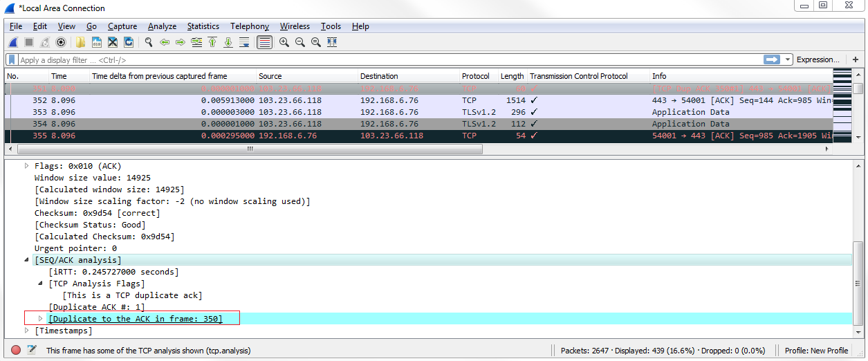Sort by the Protocol column header
This screenshot has height=361, width=868.
tap(479, 76)
